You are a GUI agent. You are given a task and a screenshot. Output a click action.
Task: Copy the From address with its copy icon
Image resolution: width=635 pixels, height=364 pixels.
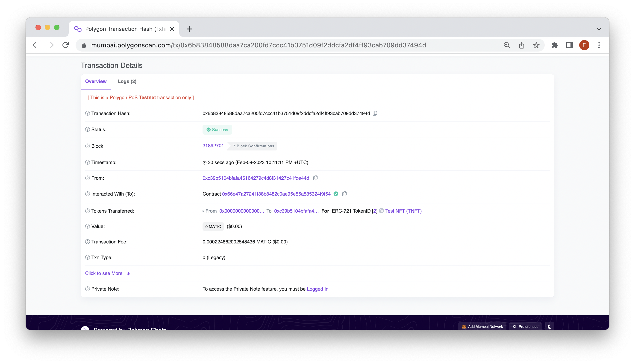click(x=315, y=178)
